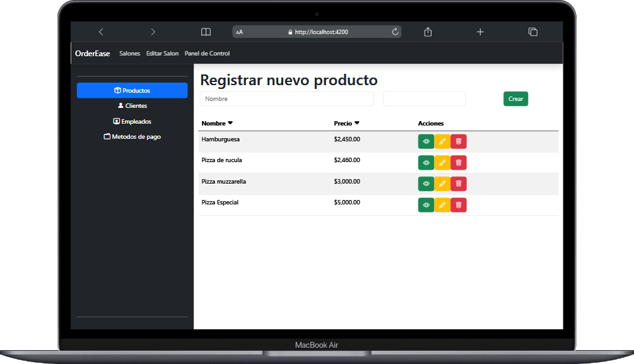Go back with the browser back arrow
The width and height of the screenshot is (634, 364).
(101, 32)
